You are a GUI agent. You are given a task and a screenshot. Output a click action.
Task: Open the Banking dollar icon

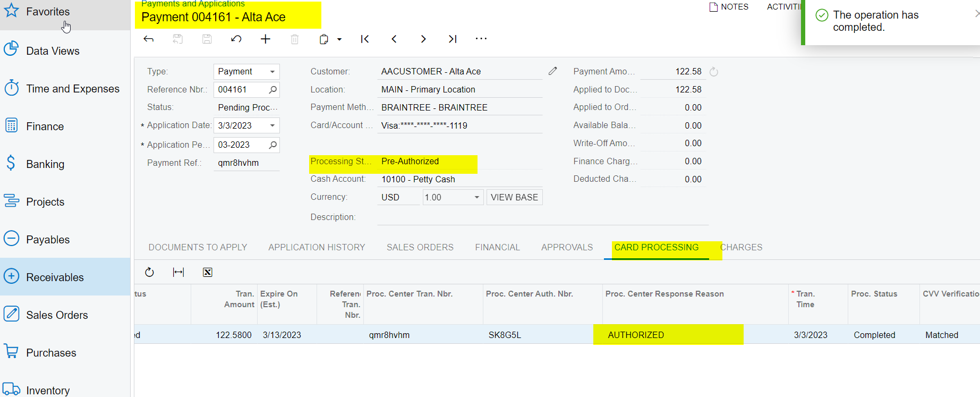(11, 163)
